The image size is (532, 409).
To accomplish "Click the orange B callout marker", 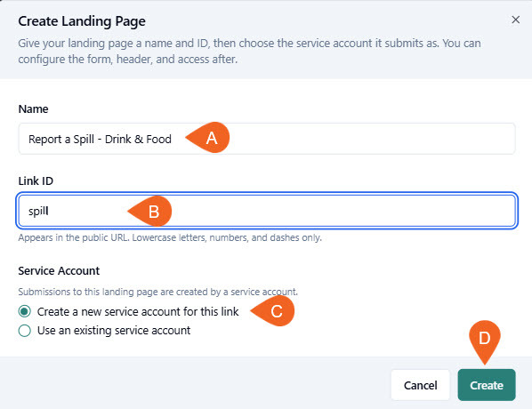I will pyautogui.click(x=150, y=211).
